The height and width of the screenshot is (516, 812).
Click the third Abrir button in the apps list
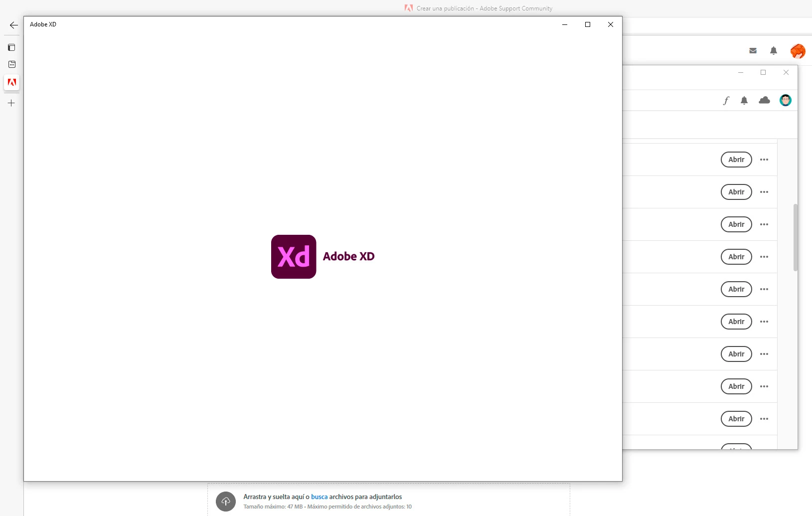736,224
